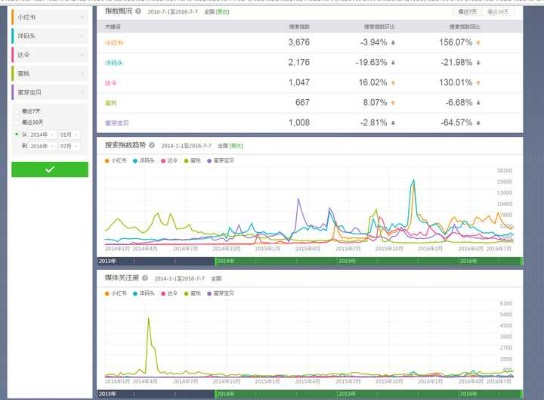Toggle 蜜桃 series in media attention legend
This screenshot has width=544, height=400.
pyautogui.click(x=193, y=293)
